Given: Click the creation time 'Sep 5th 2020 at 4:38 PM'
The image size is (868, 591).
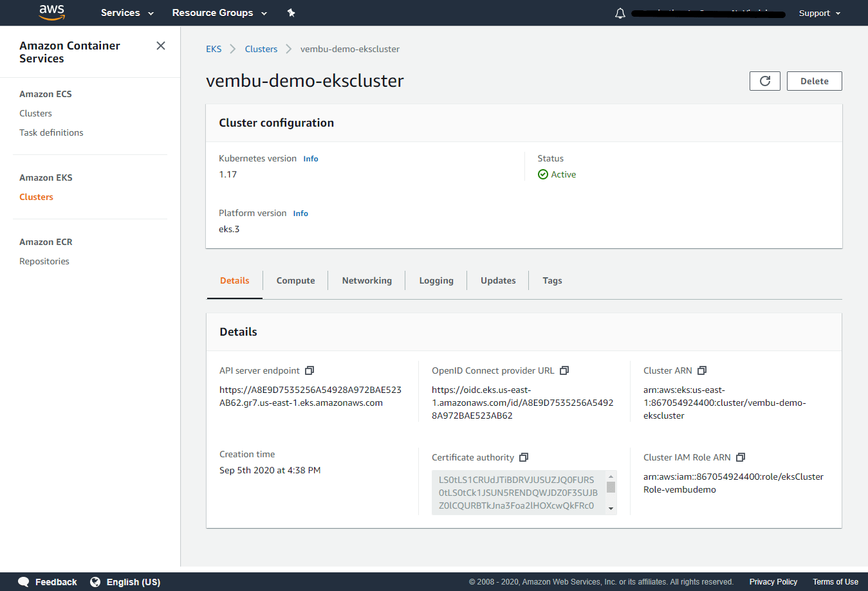Looking at the screenshot, I should tap(270, 470).
